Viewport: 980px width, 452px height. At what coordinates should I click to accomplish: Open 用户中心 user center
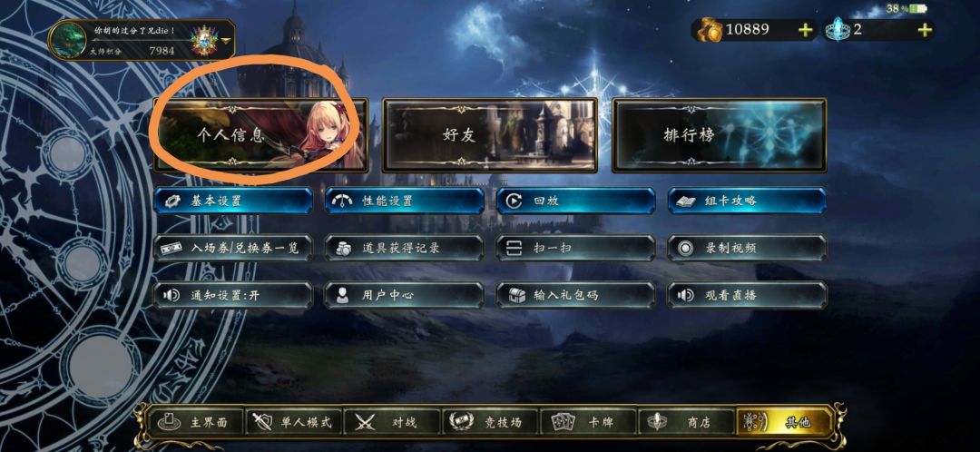coord(404,295)
